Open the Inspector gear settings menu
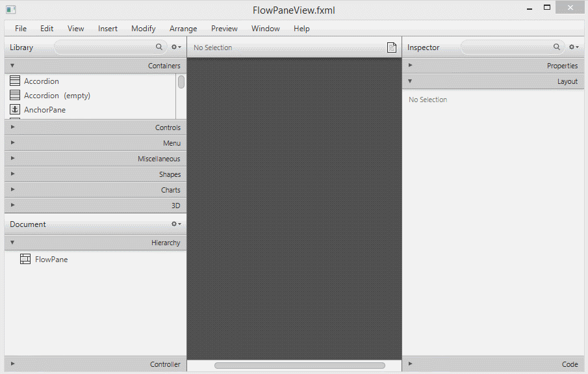Image resolution: width=588 pixels, height=374 pixels. 574,47
